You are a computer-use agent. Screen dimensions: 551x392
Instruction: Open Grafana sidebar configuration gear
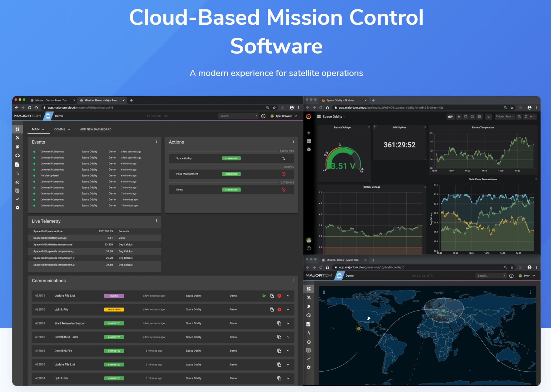click(x=309, y=149)
